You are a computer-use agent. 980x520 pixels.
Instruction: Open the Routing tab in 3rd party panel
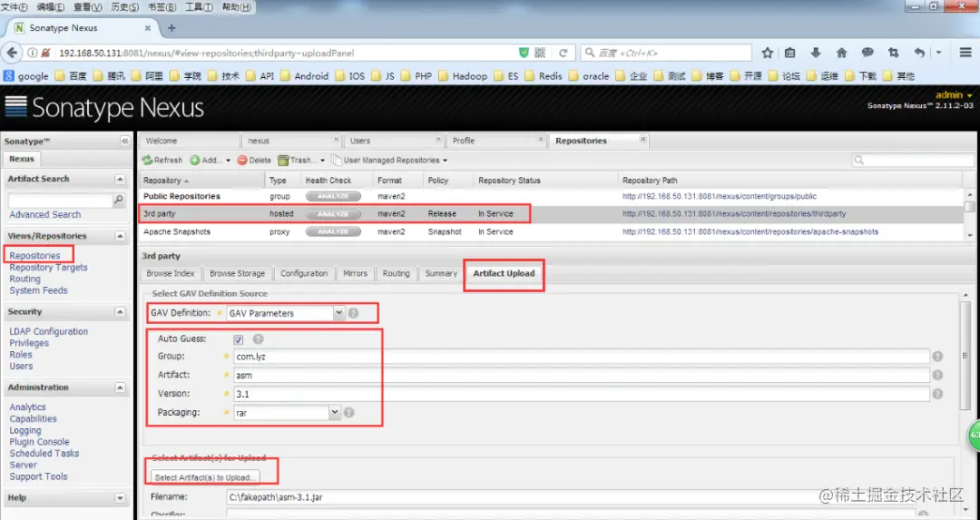pyautogui.click(x=397, y=274)
